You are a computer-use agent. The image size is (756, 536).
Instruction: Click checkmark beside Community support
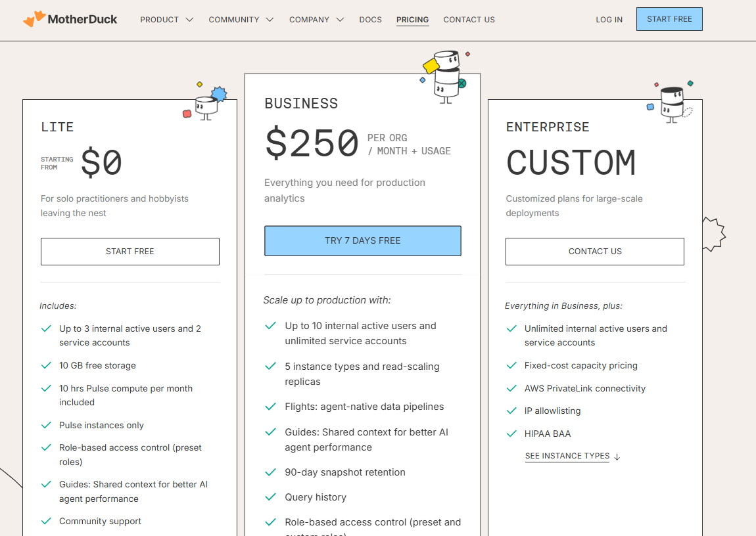click(46, 521)
